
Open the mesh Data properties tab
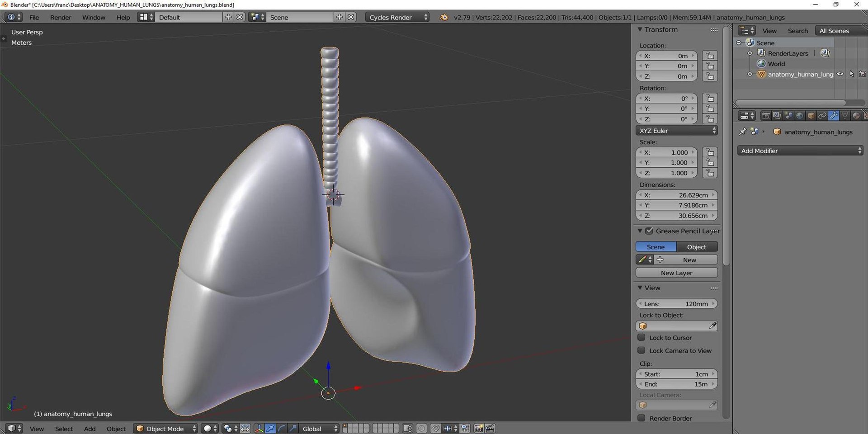845,116
